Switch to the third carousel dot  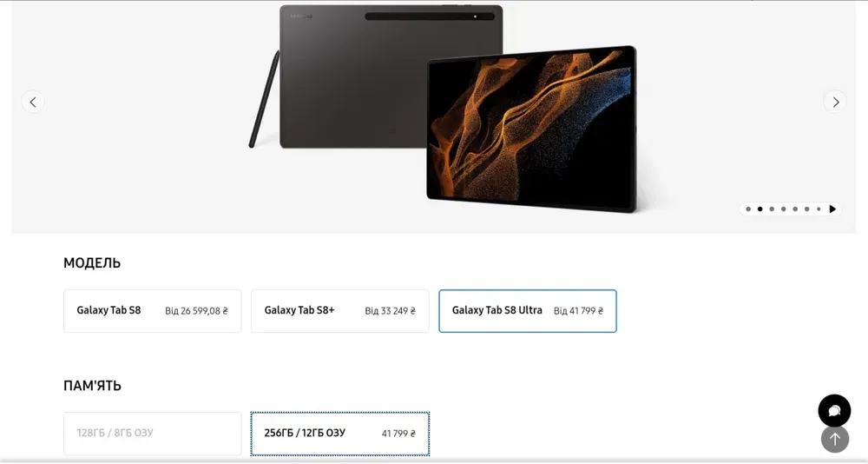click(772, 209)
